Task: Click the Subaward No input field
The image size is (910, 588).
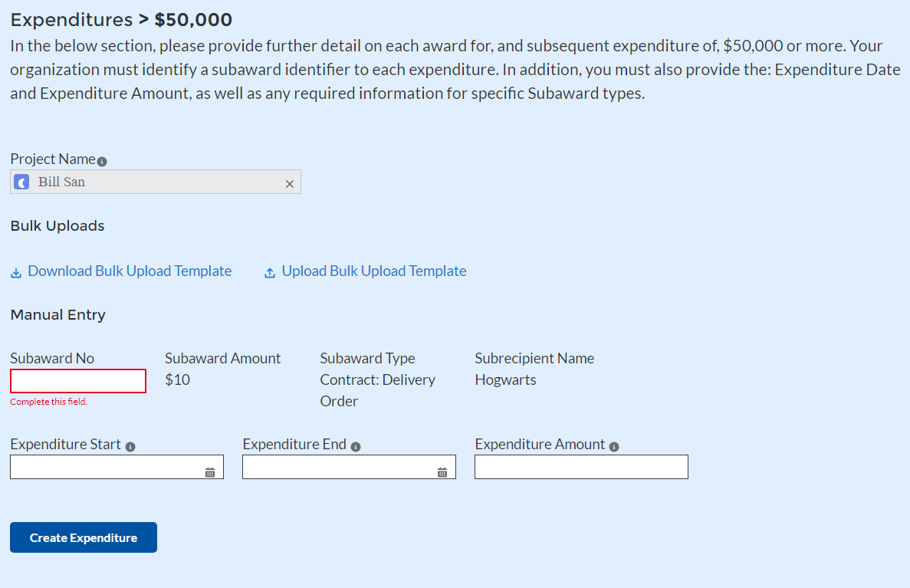Action: click(78, 381)
